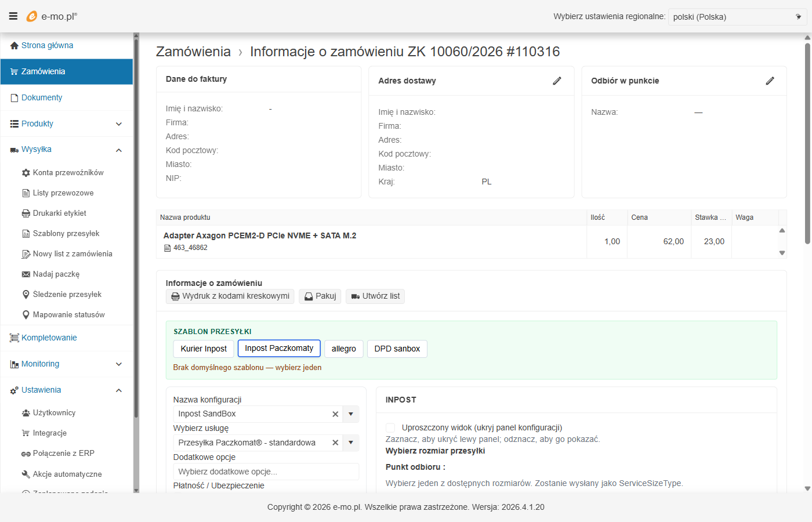Click Wydruk z kodami kreskowymi button

(230, 296)
